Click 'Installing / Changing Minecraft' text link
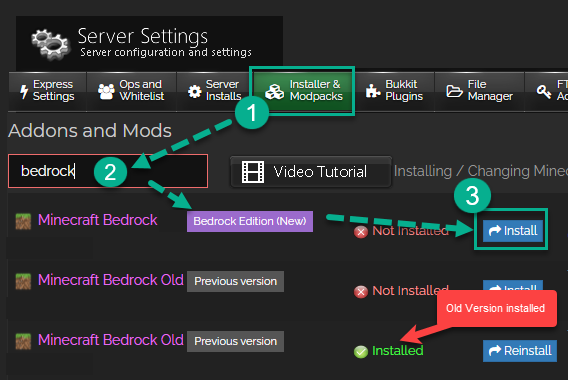Screen dimensions: 568x380 click(481, 171)
